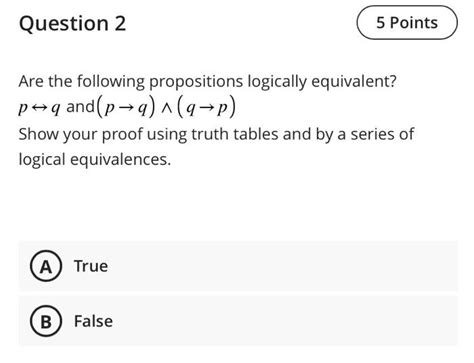The image size is (474, 363).
Task: Click the 5 Points badge
Action: pos(407,23)
